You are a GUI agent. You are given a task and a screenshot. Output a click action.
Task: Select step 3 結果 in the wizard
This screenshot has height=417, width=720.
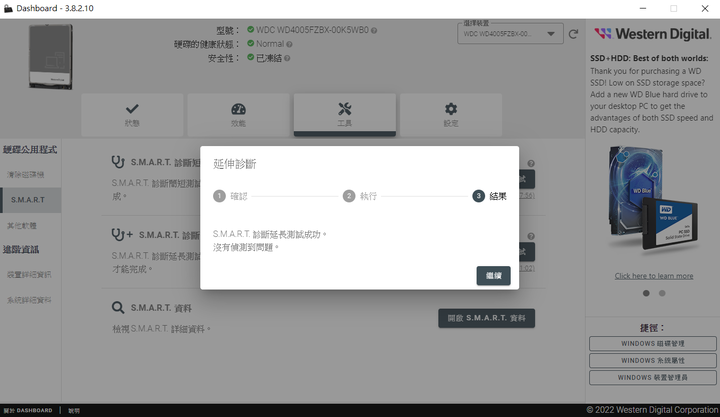pyautogui.click(x=489, y=196)
